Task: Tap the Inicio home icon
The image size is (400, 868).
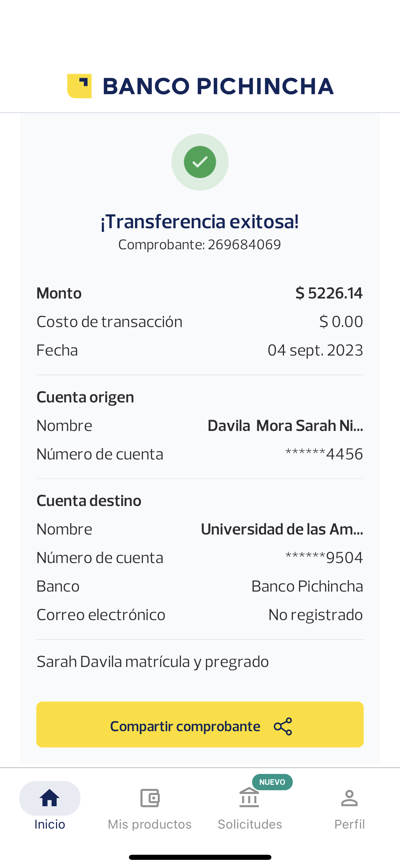Action: point(50,798)
